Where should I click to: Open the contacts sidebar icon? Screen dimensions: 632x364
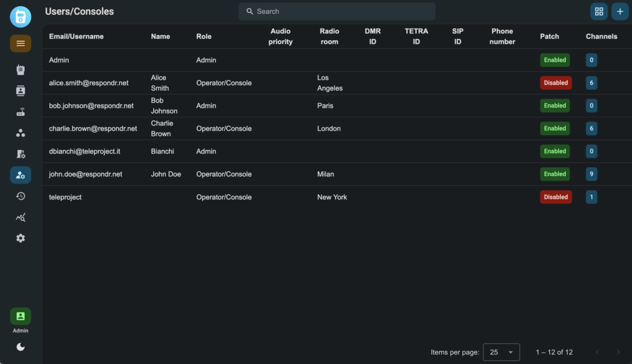(20, 91)
